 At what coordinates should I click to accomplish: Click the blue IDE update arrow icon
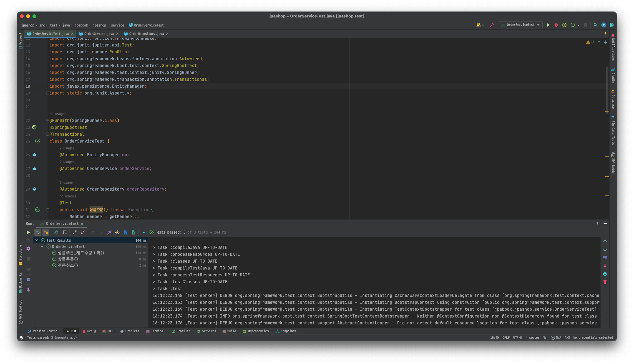[604, 25]
